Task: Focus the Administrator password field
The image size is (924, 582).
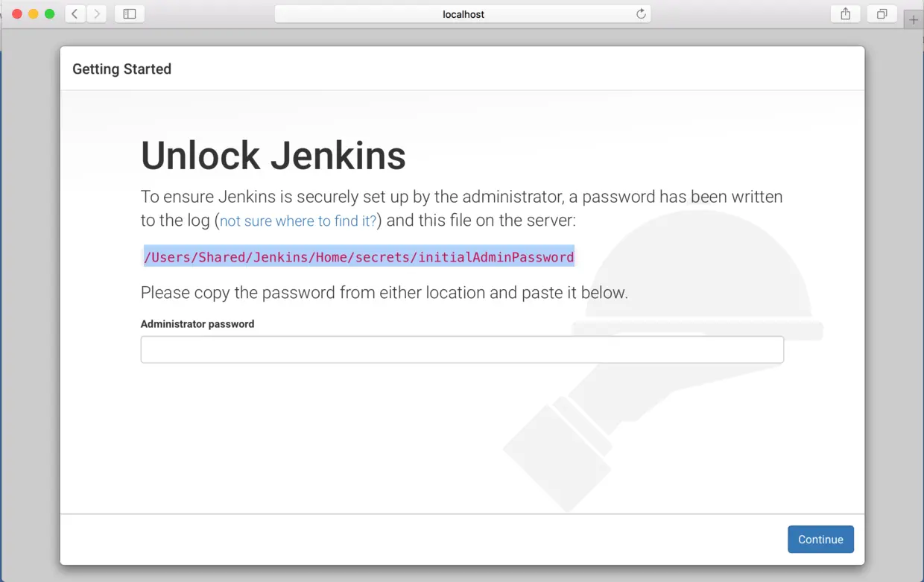Action: (x=462, y=349)
